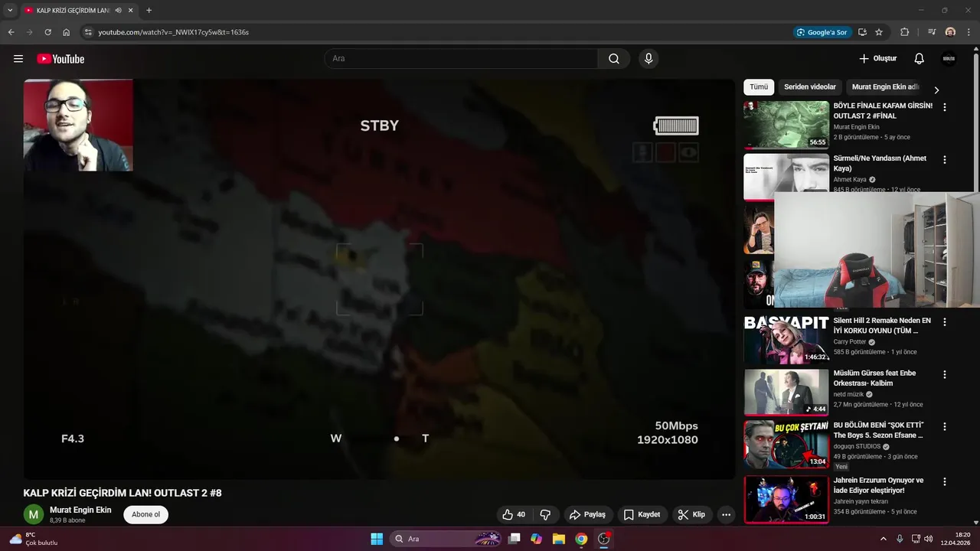Screen dimensions: 980x551
Task: Click the YouTube URL in the address bar
Action: pos(174,32)
